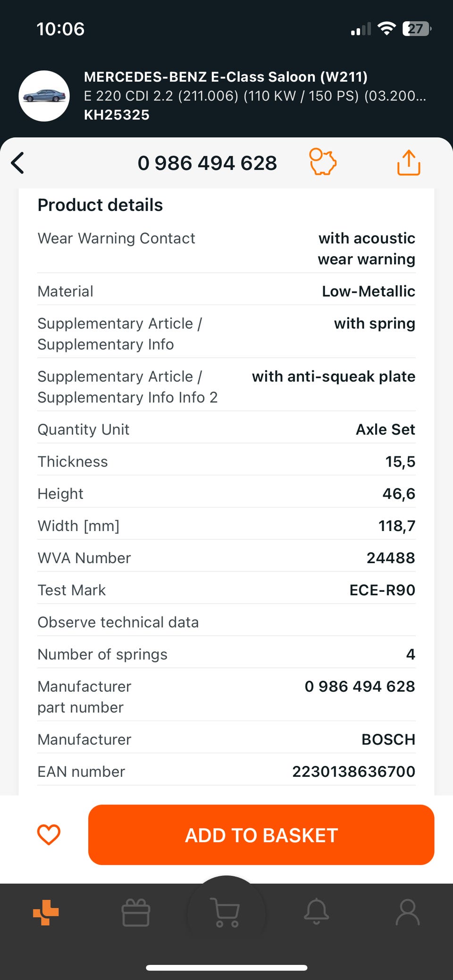Open the gift box offers tab
453x980 pixels.
[x=136, y=912]
